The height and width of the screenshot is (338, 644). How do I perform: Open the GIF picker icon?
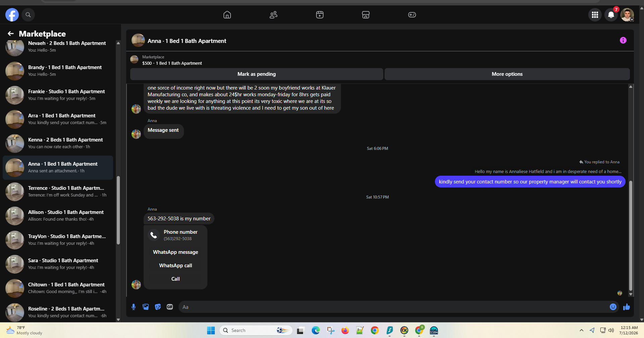(x=170, y=307)
